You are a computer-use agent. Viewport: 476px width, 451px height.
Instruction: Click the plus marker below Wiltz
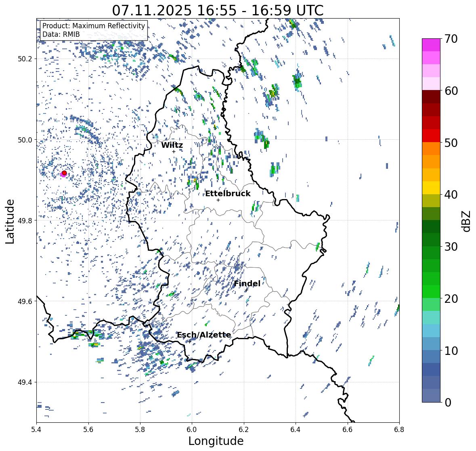tap(174, 151)
